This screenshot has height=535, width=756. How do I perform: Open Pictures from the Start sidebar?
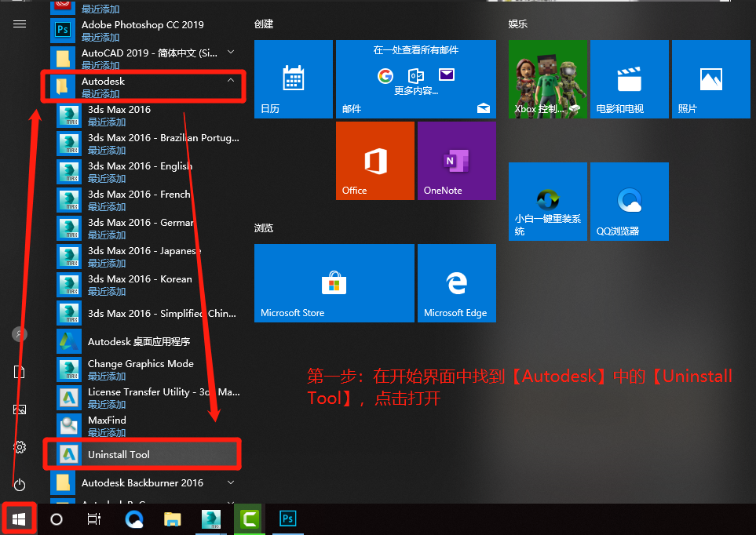pyautogui.click(x=20, y=409)
